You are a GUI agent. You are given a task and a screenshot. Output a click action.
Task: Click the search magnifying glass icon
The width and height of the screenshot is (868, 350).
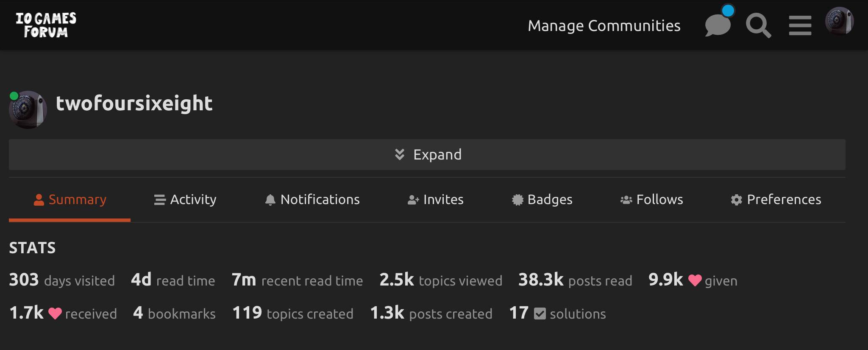[x=758, y=25]
